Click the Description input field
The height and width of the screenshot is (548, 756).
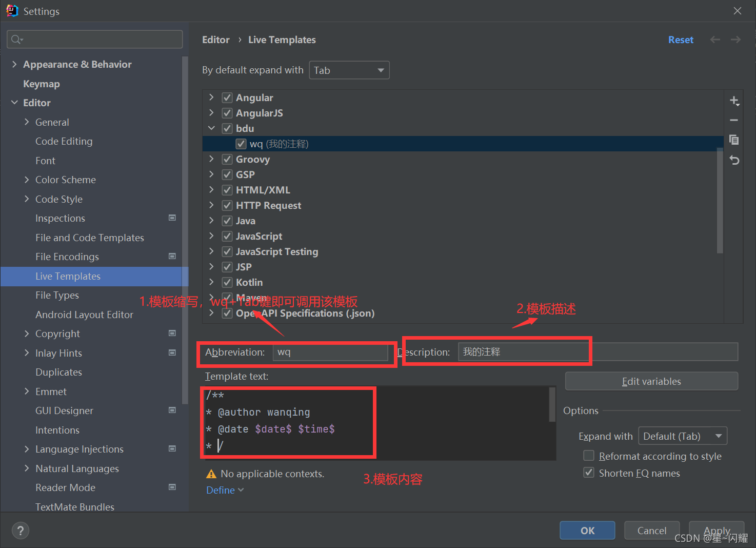[598, 352]
